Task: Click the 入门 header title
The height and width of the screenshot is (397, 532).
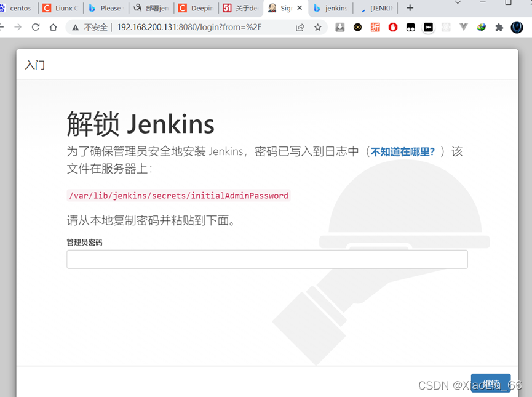Action: pos(35,65)
